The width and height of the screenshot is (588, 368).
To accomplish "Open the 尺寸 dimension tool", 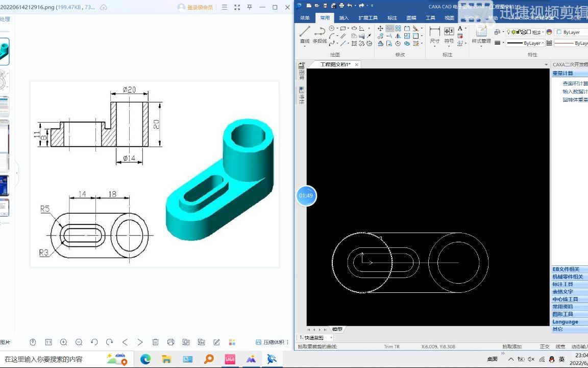I will coord(435,35).
